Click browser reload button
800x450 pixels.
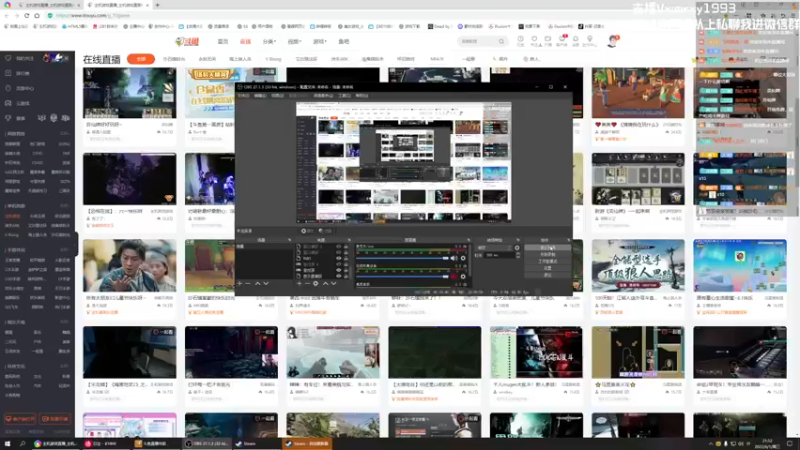pos(27,15)
